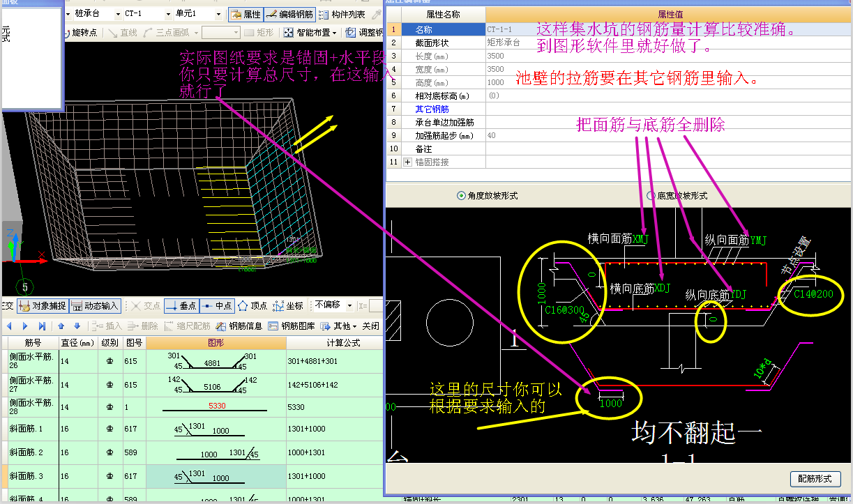Click the 配筋形式 button
The width and height of the screenshot is (853, 504).
pos(815,479)
